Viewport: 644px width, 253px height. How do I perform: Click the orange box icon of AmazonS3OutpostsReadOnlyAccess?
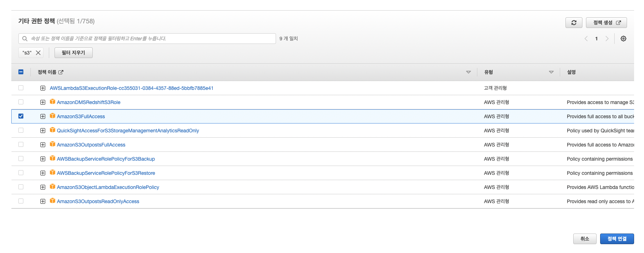pos(52,201)
